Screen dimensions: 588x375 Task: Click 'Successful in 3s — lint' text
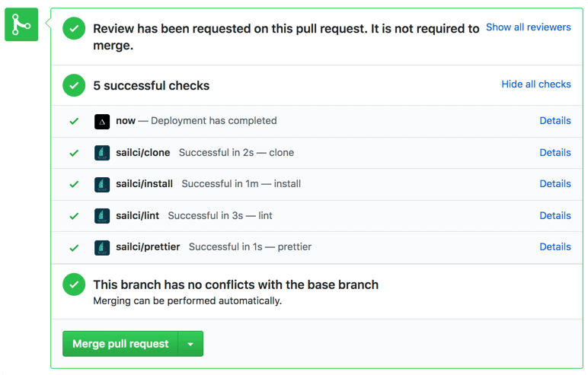point(220,215)
